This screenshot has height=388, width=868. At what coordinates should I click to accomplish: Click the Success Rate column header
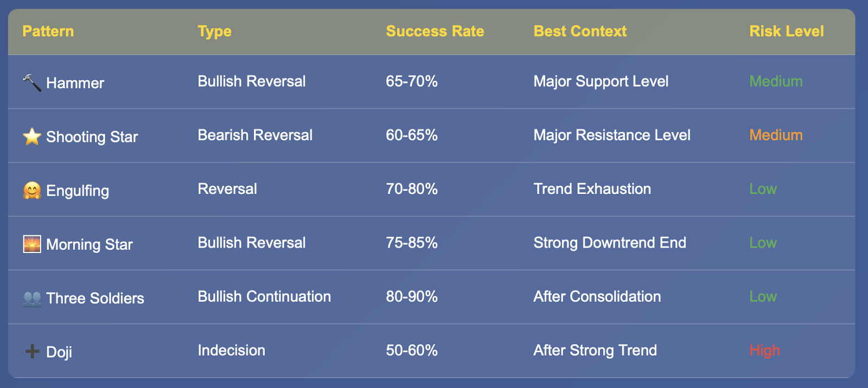tap(435, 31)
